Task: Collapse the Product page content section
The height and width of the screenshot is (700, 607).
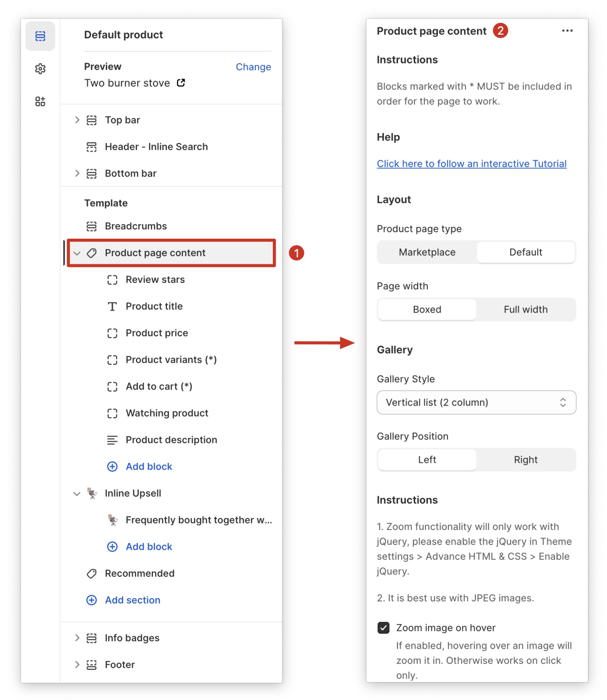Action: tap(77, 253)
